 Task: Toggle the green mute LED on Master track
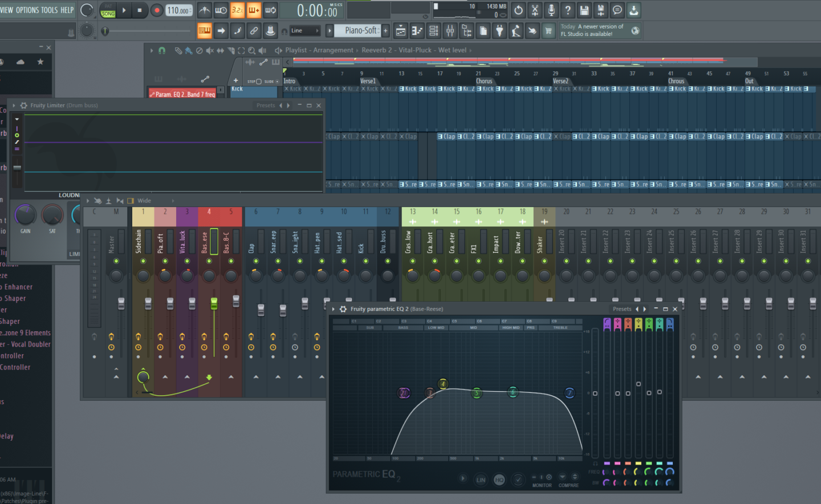(116, 261)
